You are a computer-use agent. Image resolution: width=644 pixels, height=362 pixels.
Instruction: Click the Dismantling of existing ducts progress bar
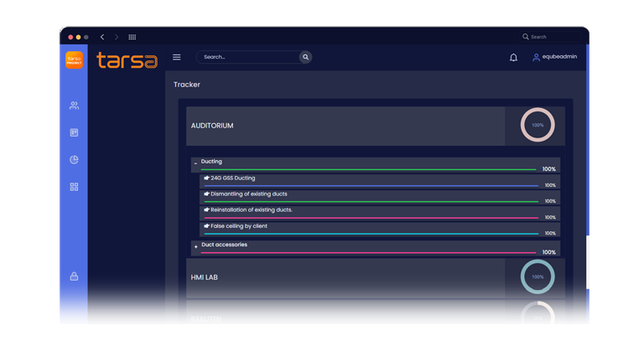coord(371,202)
